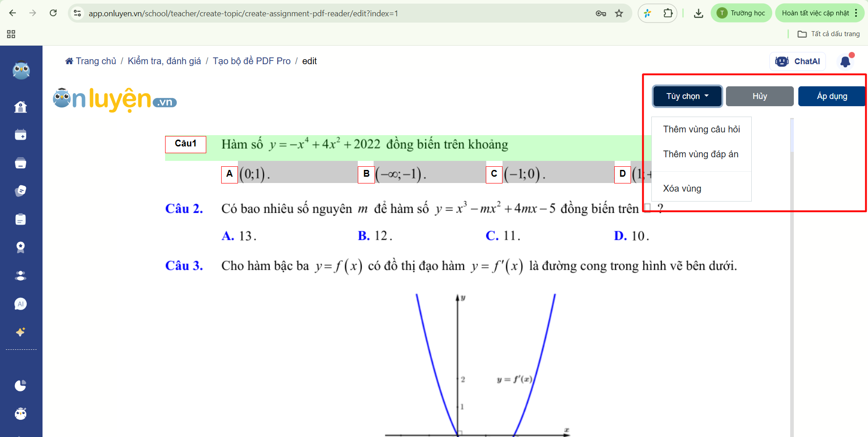The width and height of the screenshot is (868, 437).
Task: Open the calendar icon in sidebar
Action: (21, 135)
